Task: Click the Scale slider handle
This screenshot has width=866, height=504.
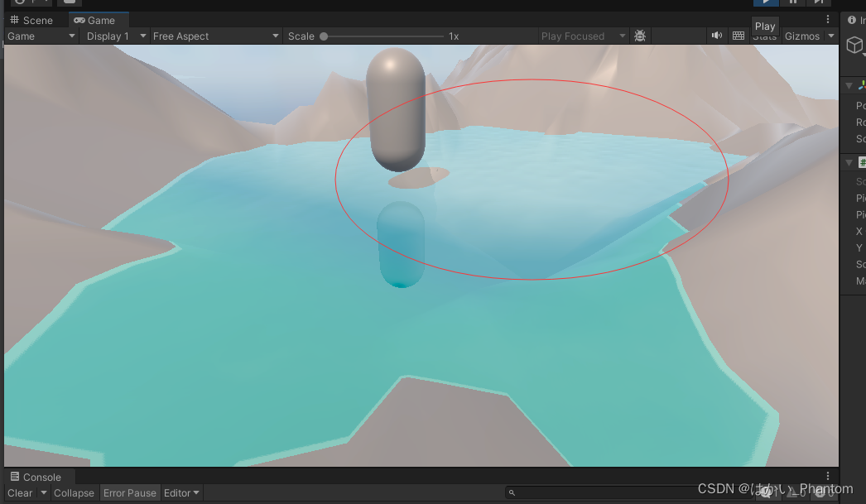Action: pos(325,36)
